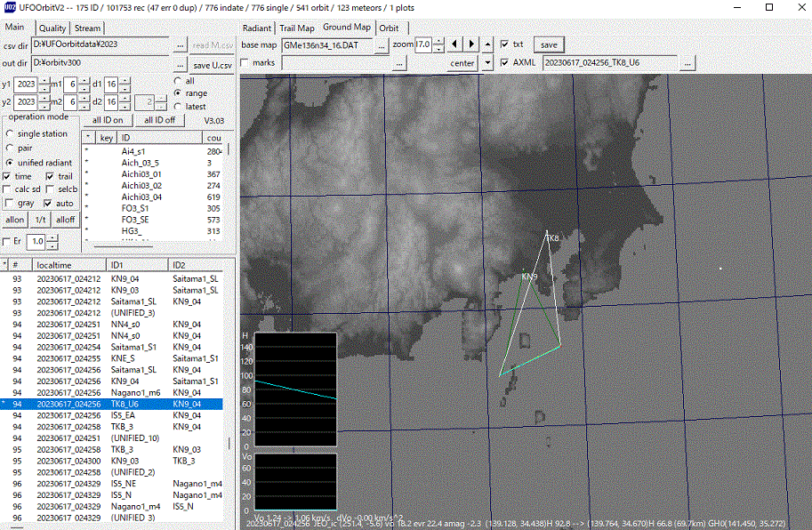Enable the calc sd checkbox
Viewport: 812px width, 530px height.
pyautogui.click(x=9, y=189)
